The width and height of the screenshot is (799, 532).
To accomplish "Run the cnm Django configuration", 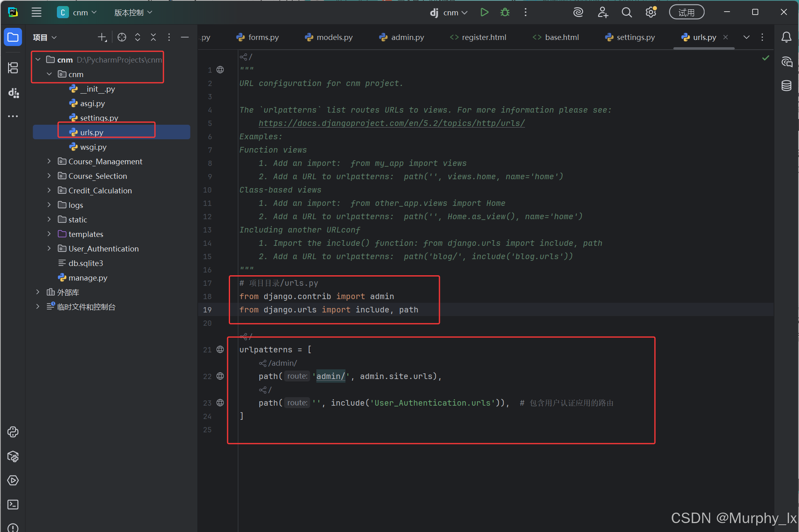I will click(484, 13).
